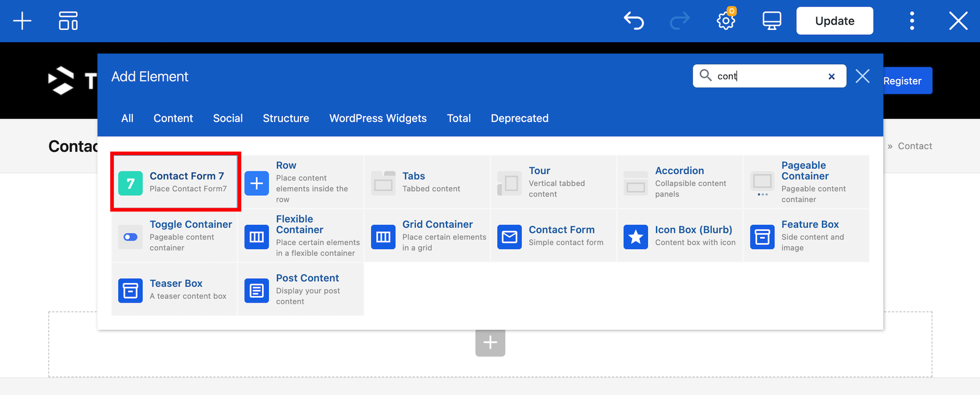
Task: Click the 'Toggle Container' title text
Action: 190,224
